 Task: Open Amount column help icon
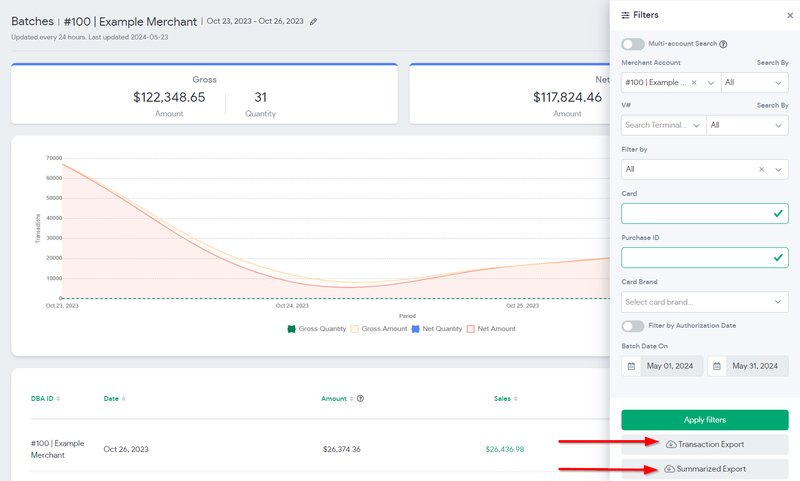tap(360, 398)
